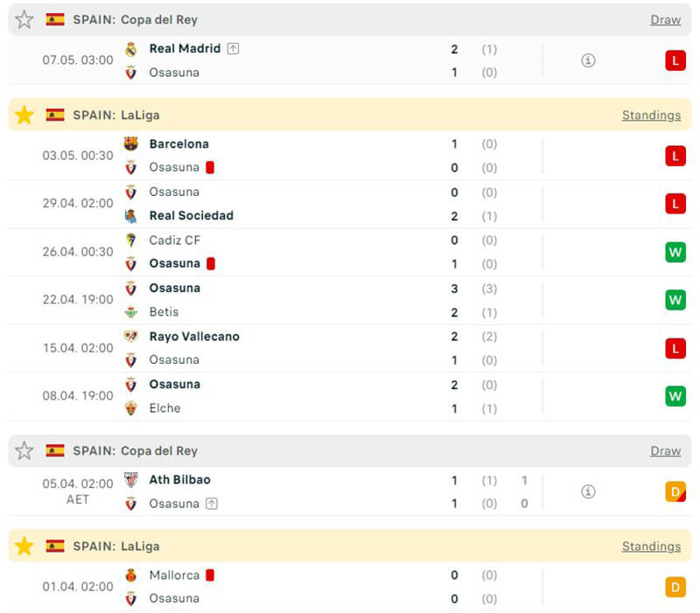Open the top Copa del Rey Draw link

[x=665, y=19]
